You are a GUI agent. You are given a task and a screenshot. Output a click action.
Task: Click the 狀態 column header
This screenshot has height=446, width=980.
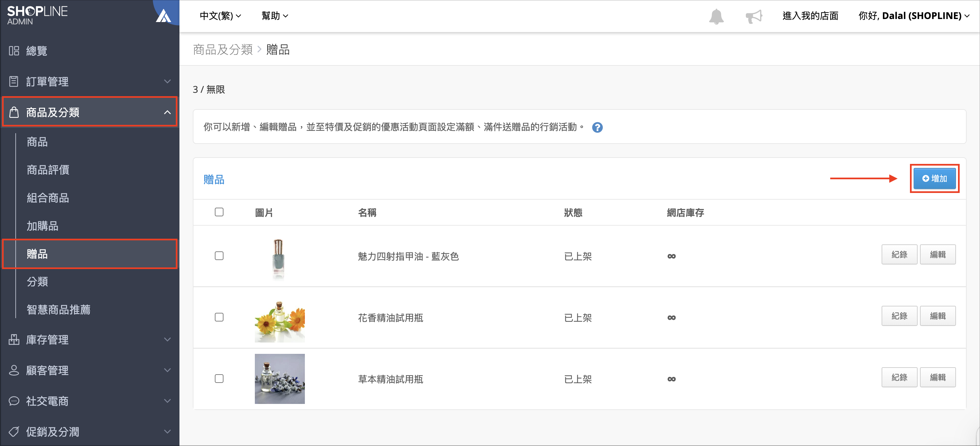tap(573, 213)
